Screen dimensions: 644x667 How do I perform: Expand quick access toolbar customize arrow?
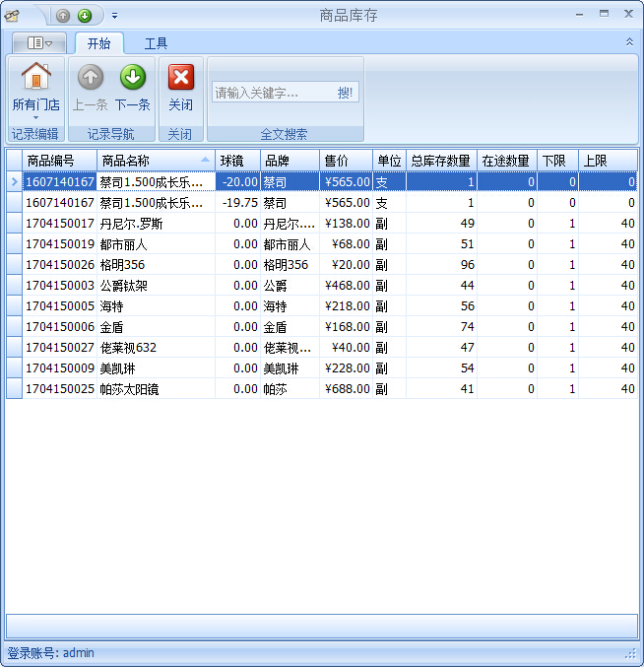coord(114,16)
